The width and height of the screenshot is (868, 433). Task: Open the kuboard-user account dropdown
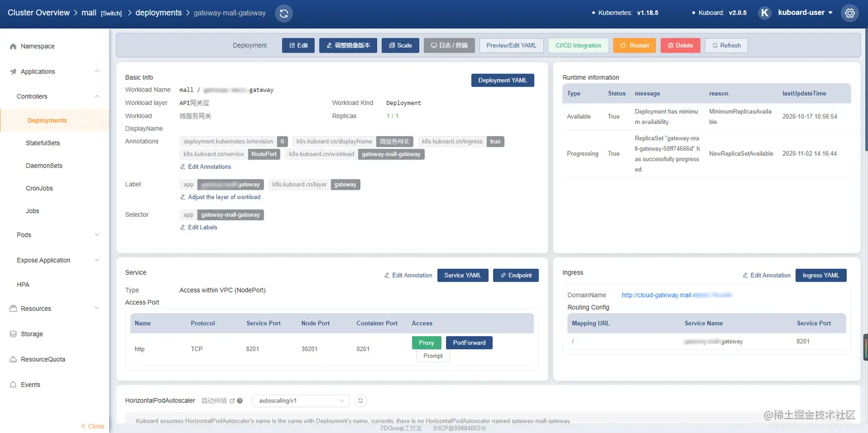(805, 13)
